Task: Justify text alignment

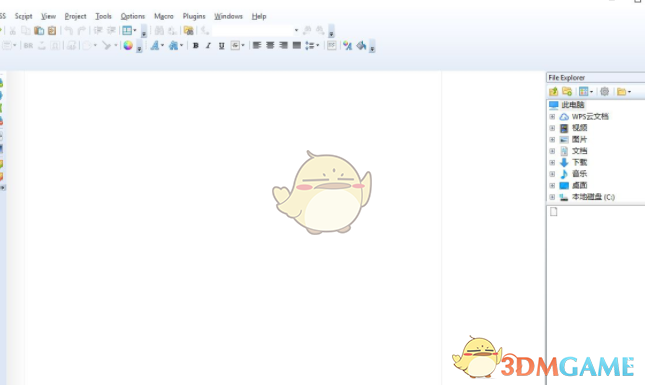Action: point(297,46)
